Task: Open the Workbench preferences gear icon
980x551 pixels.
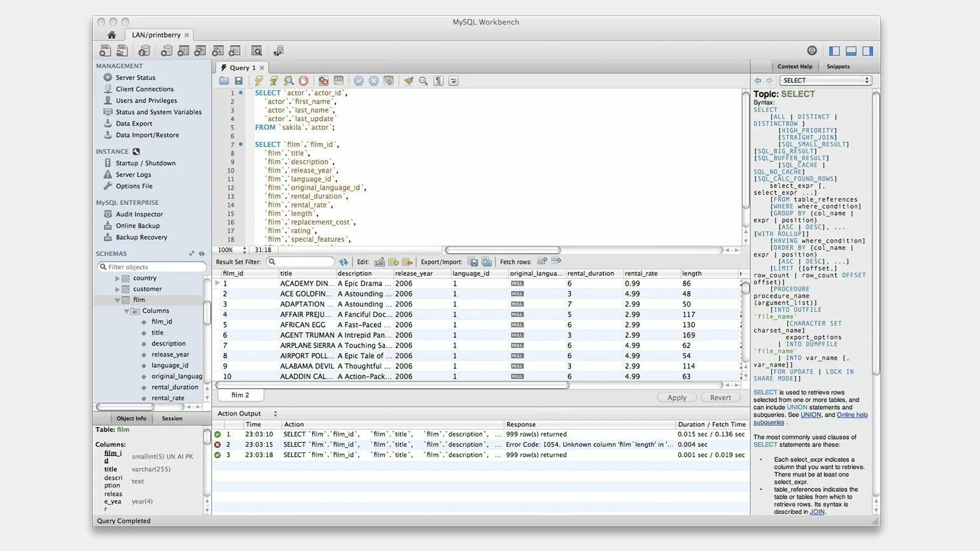Action: click(x=812, y=51)
